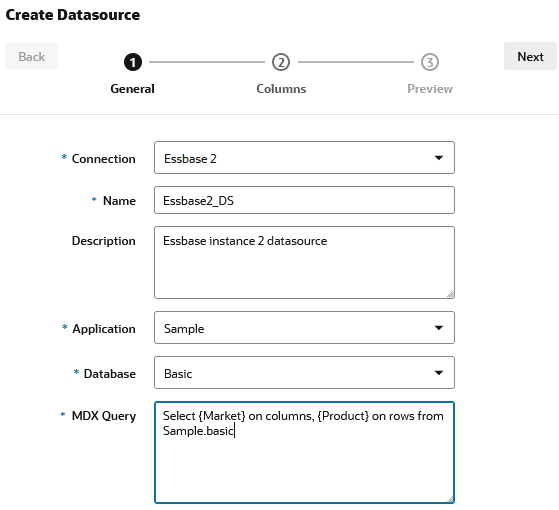Click the Next button

point(530,56)
